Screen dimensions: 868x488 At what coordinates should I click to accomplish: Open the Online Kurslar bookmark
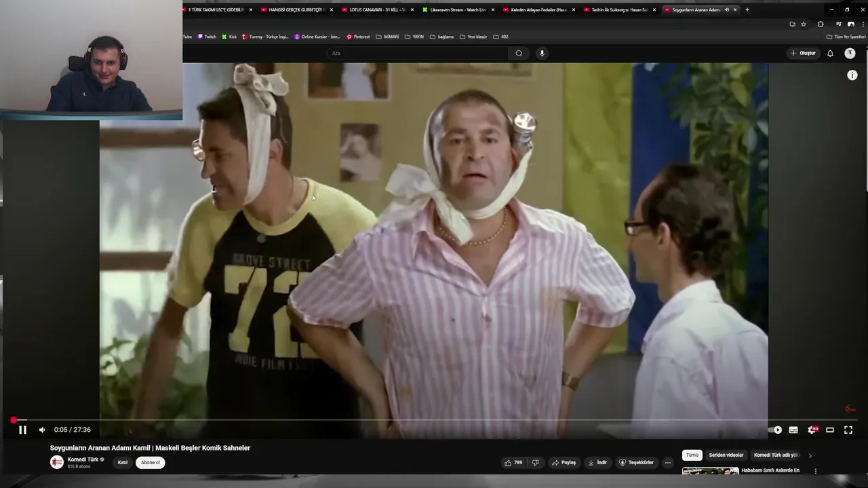(x=317, y=37)
